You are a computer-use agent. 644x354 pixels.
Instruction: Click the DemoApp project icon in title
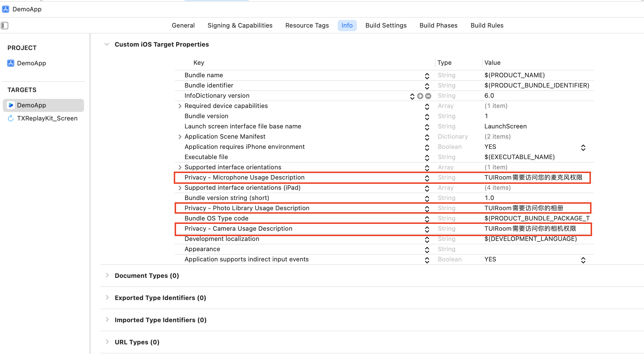point(6,9)
